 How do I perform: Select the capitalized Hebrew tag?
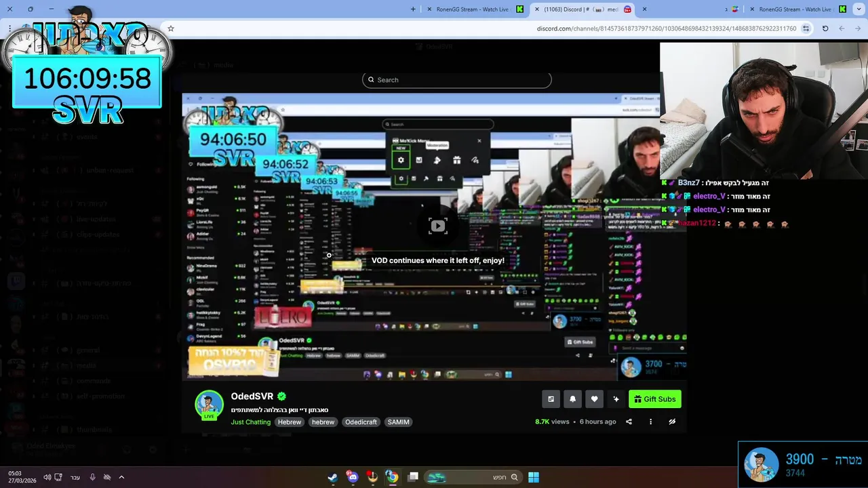(290, 422)
